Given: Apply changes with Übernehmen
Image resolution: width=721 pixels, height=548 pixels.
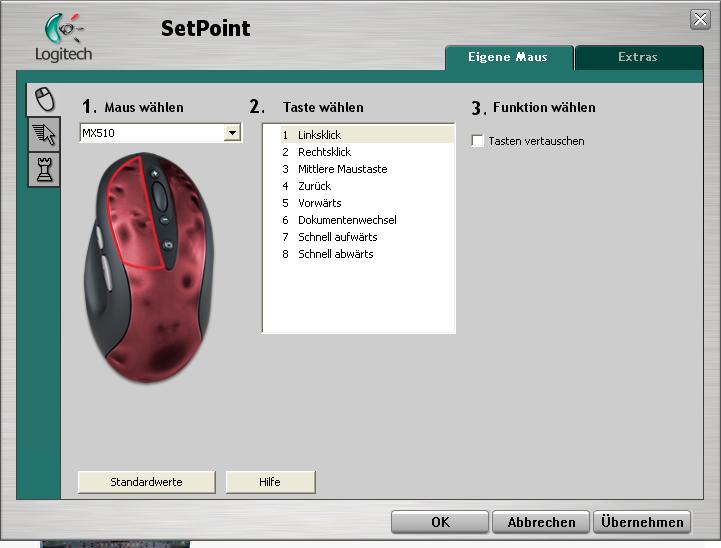Looking at the screenshot, I should pos(642,522).
